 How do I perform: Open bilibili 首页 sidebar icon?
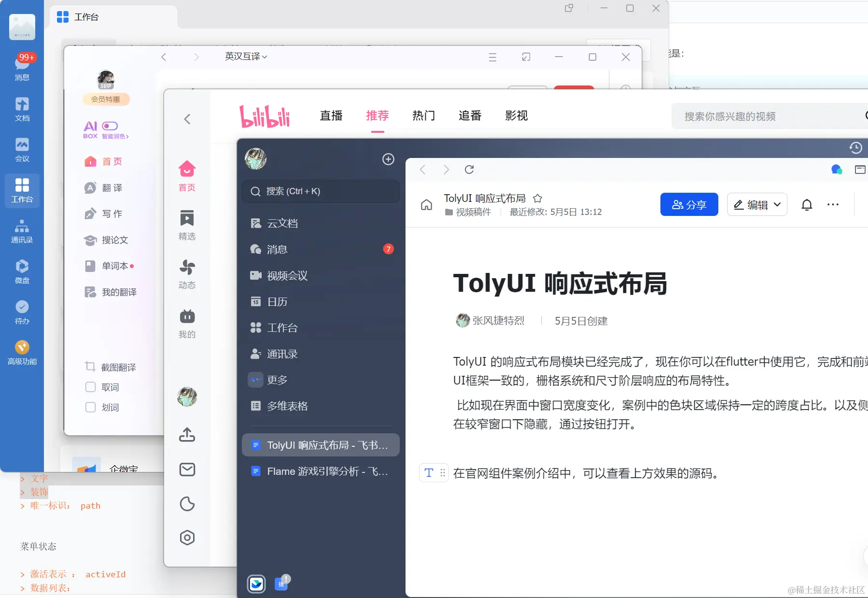tap(187, 176)
